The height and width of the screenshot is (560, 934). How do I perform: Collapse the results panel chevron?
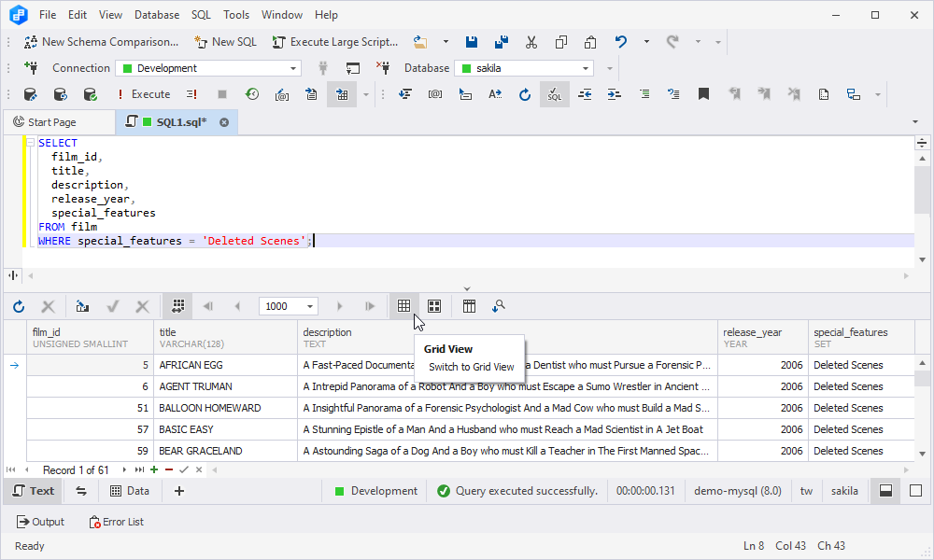tap(467, 288)
